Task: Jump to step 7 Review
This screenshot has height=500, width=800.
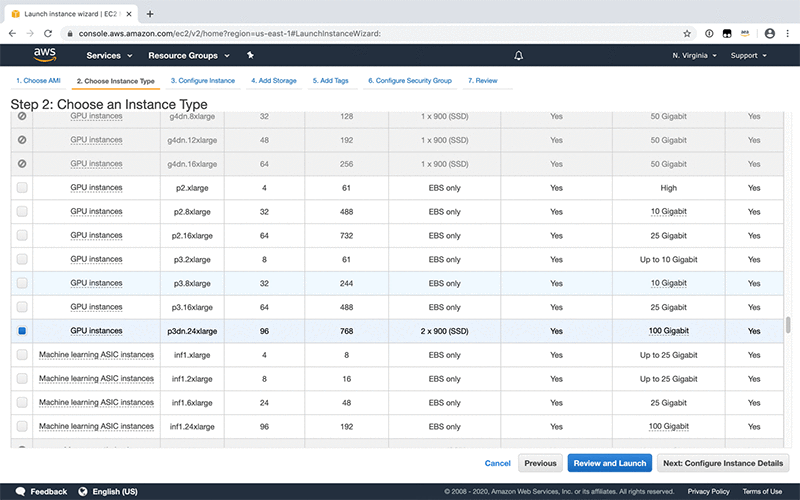Action: (x=483, y=81)
